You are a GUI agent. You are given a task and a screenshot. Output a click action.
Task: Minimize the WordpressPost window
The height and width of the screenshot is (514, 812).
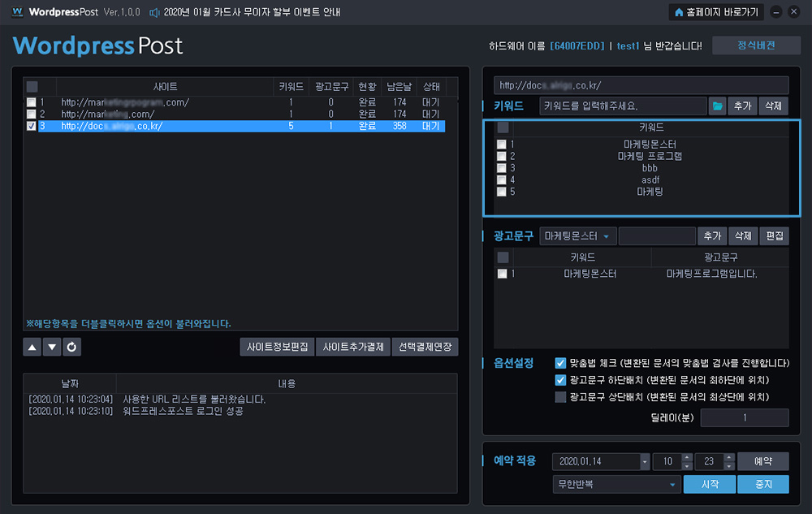point(775,12)
